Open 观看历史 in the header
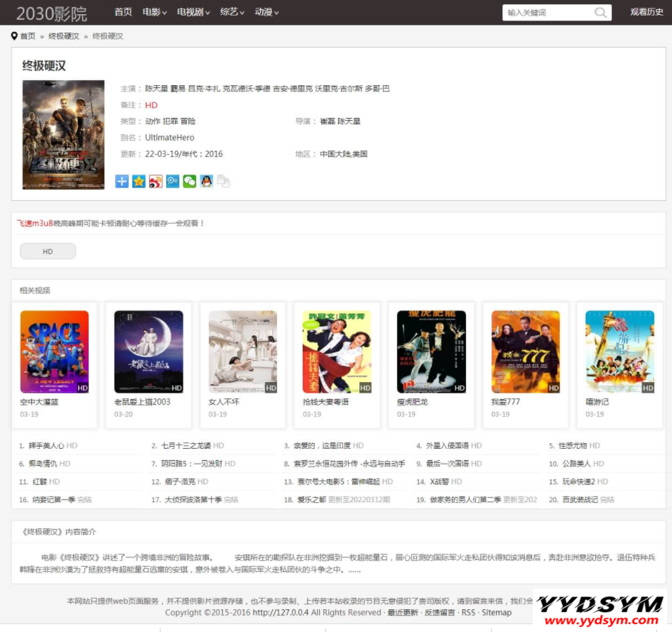 [646, 12]
